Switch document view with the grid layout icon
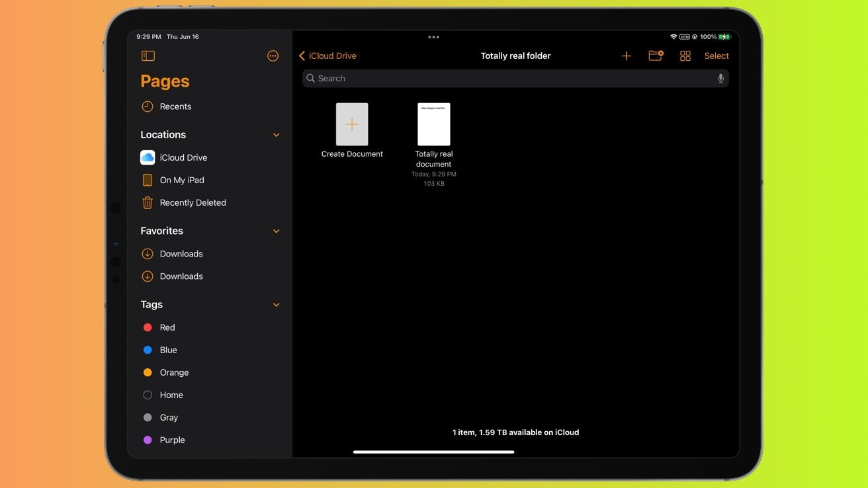The width and height of the screenshot is (868, 488). tap(685, 56)
